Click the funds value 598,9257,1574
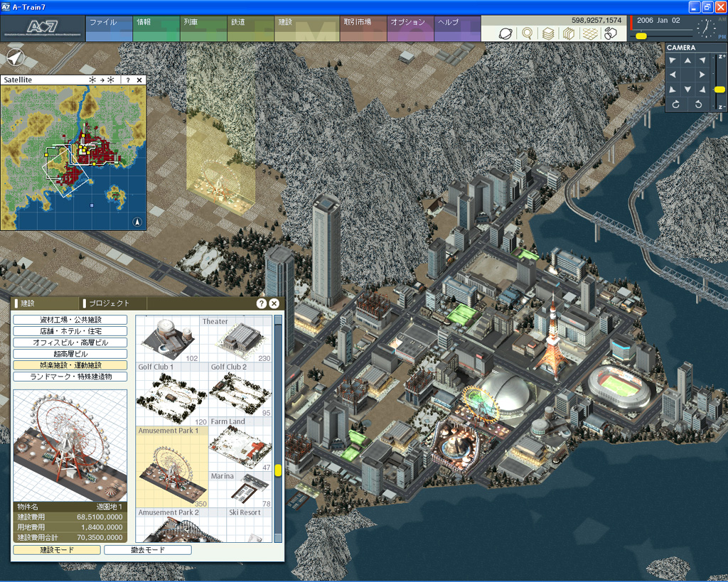 pyautogui.click(x=596, y=21)
